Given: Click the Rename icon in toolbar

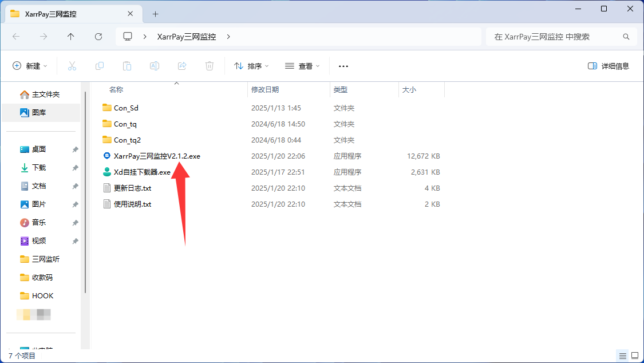Looking at the screenshot, I should (x=155, y=66).
